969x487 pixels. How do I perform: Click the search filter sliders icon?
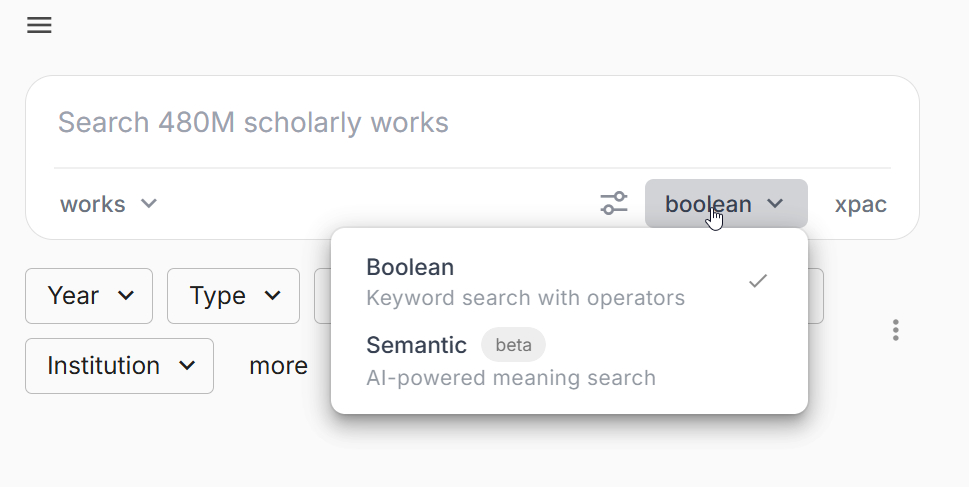(614, 204)
